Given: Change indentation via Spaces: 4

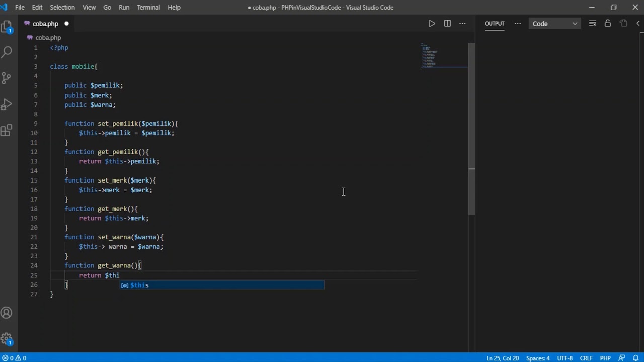Looking at the screenshot, I should pos(538,358).
